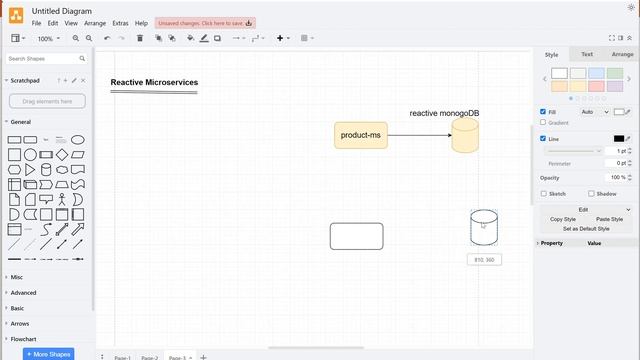Open the Extras menu
Image resolution: width=640 pixels, height=360 pixels.
(x=120, y=23)
